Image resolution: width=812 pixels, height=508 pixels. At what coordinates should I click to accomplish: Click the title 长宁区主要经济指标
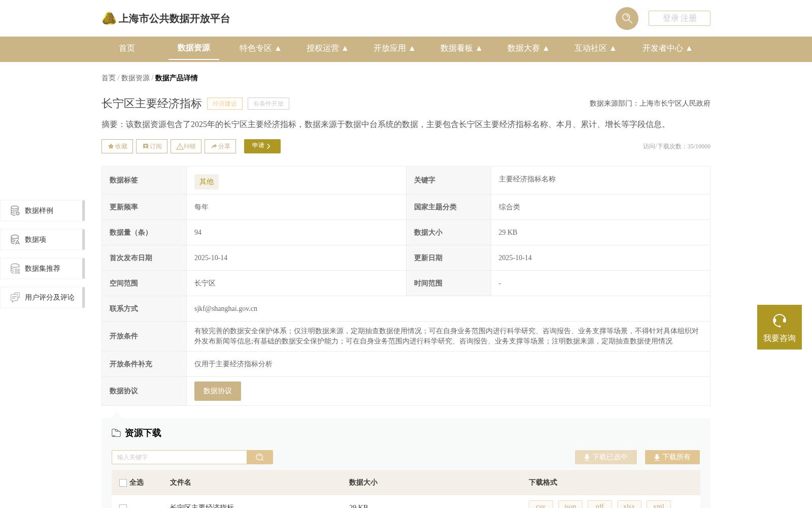[x=152, y=104]
